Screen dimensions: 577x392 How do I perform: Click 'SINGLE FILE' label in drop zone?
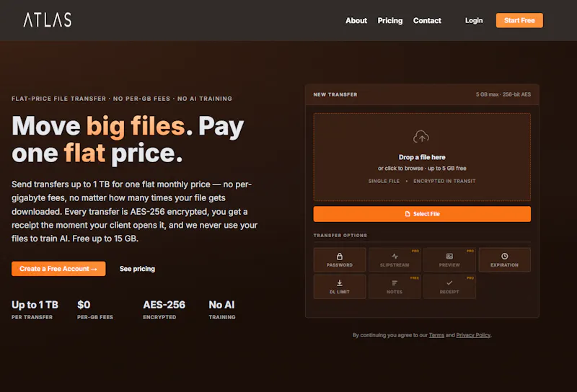384,181
